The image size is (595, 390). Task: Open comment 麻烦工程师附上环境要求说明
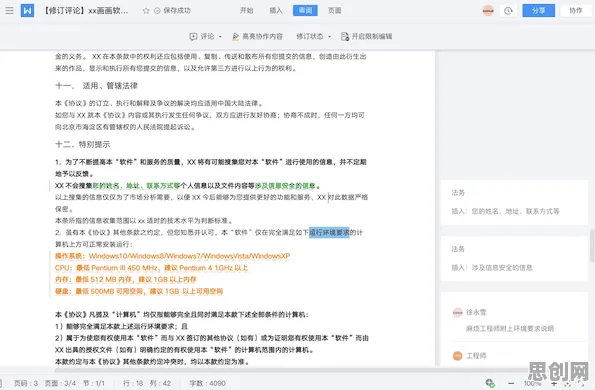tap(510, 329)
